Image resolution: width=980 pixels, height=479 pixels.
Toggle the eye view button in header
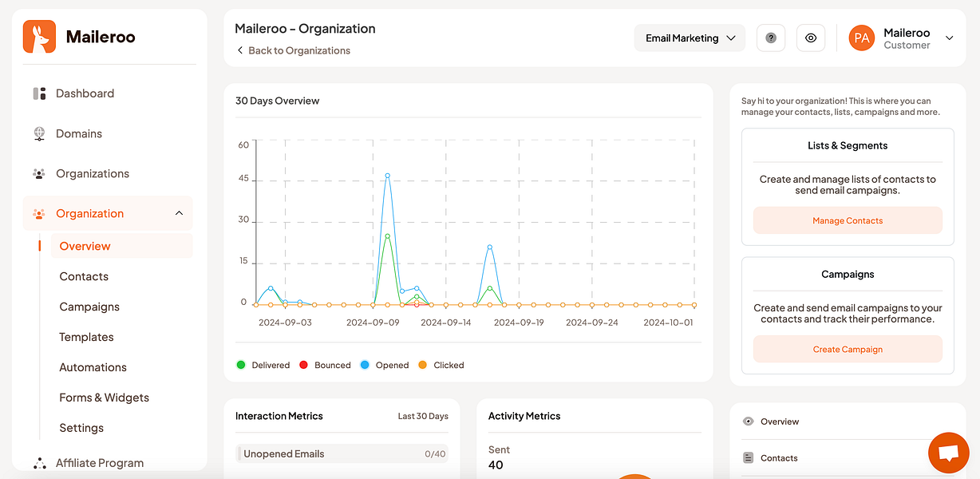click(x=811, y=38)
